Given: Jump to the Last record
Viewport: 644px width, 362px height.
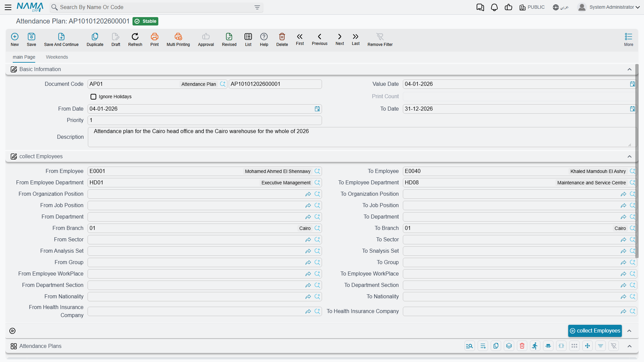Looking at the screenshot, I should [356, 39].
